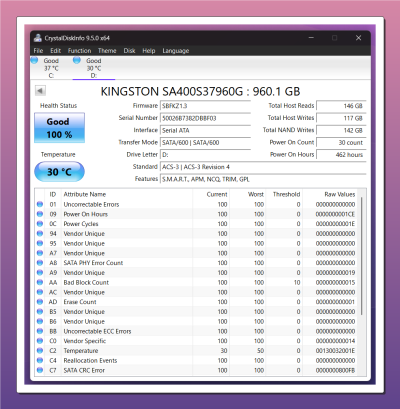Click the status dot for Erase Count

40,302
